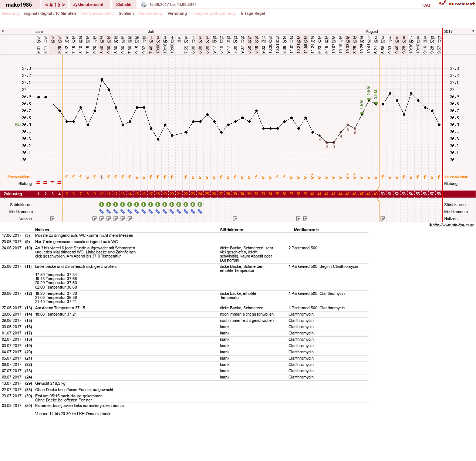The width and height of the screenshot is (476, 461).
Task: Expand chart with > arrow above Juni
Action: tap(3, 31)
